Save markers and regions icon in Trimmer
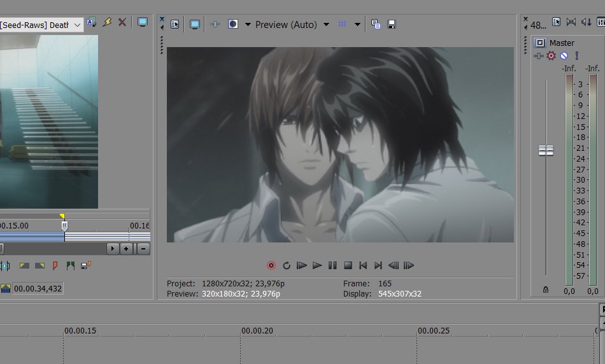This screenshot has width=605, height=364. pos(86,265)
